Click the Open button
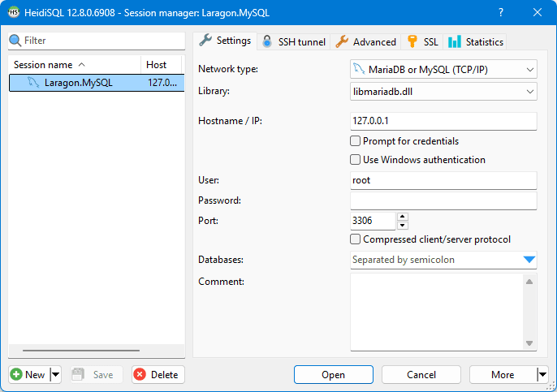 point(334,375)
